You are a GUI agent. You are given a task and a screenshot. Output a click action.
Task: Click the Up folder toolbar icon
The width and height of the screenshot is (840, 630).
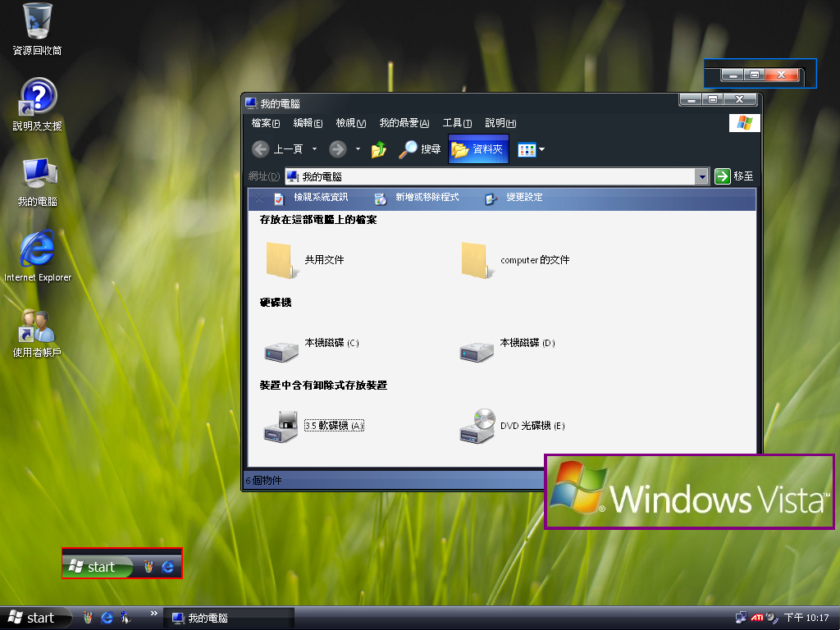378,149
